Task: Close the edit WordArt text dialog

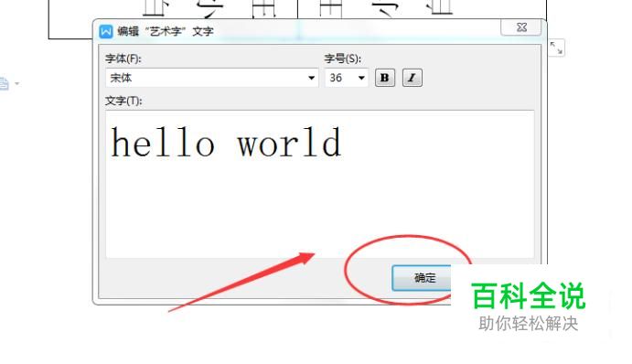Action: point(520,27)
